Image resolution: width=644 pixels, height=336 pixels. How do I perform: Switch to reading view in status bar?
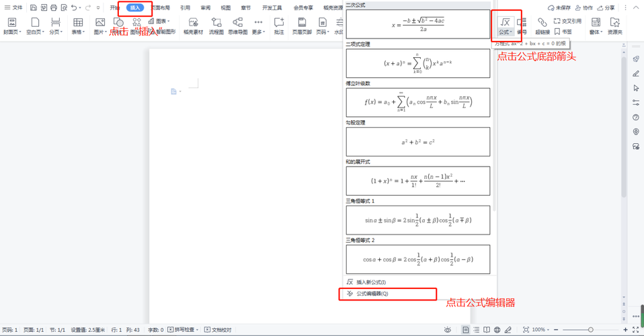[487, 329]
